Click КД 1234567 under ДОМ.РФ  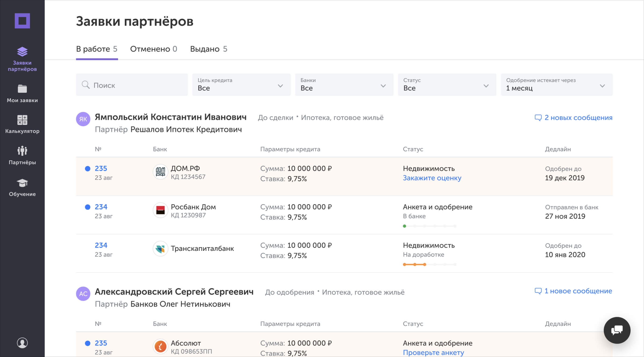click(x=188, y=177)
